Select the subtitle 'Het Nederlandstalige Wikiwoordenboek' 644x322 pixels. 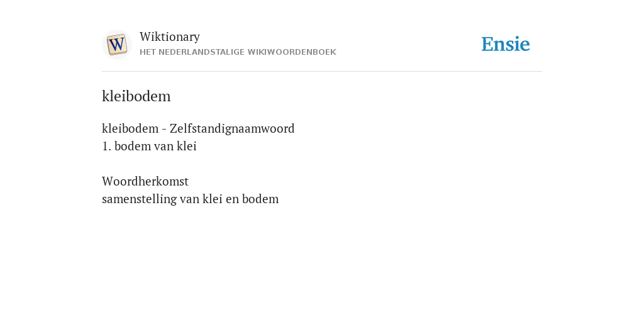click(238, 52)
